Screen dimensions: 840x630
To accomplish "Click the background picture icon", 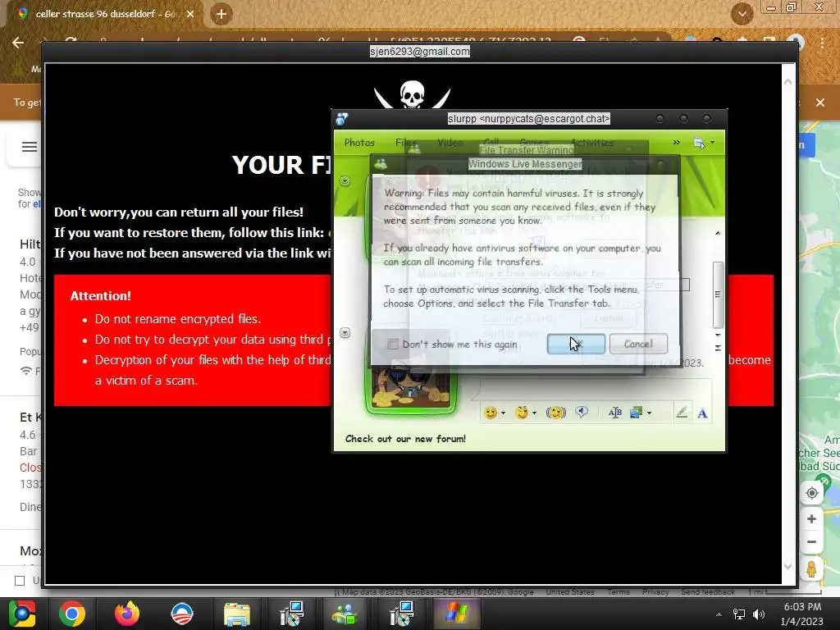I will click(637, 413).
